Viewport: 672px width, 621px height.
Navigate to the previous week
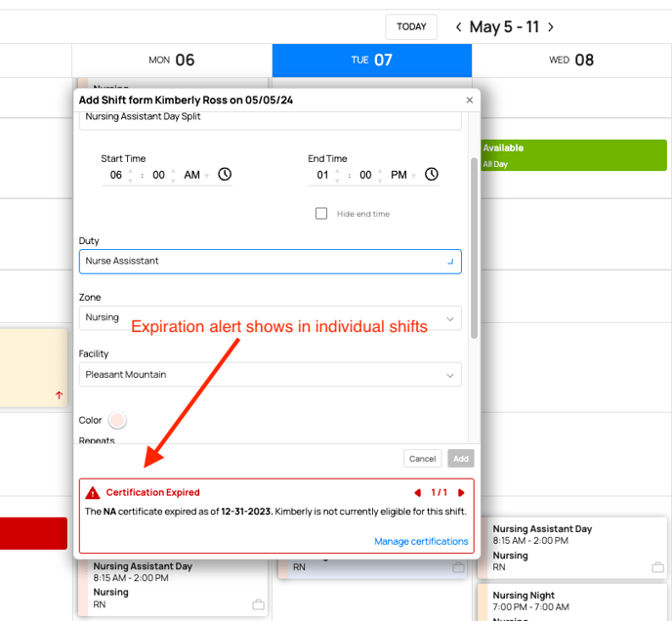pos(458,27)
